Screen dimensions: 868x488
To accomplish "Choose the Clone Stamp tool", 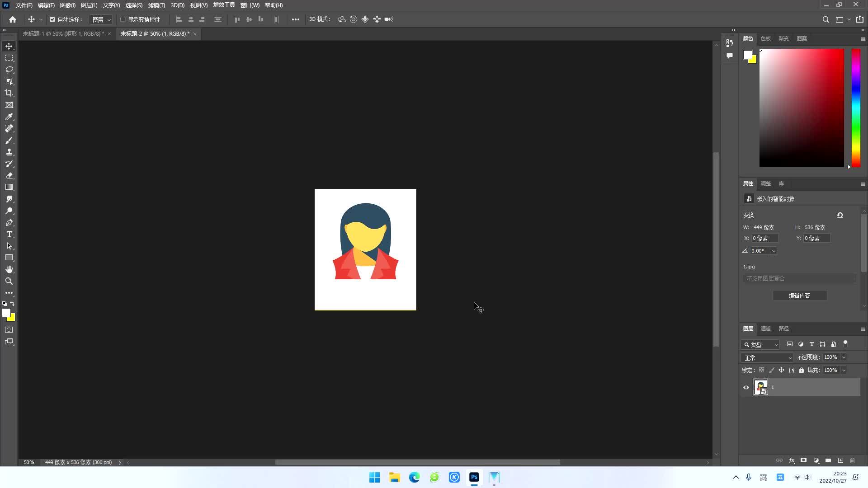I will coord(9,152).
